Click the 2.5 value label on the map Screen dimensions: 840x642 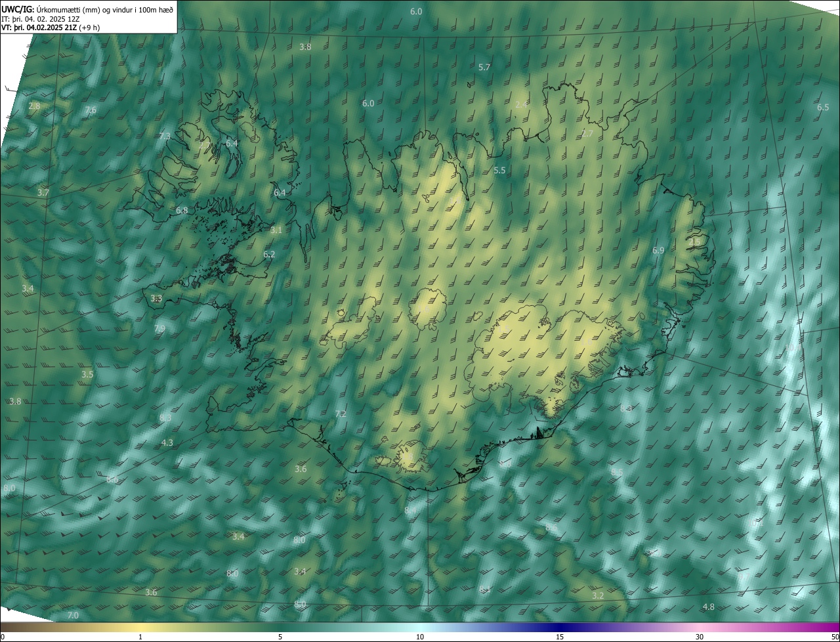point(695,242)
